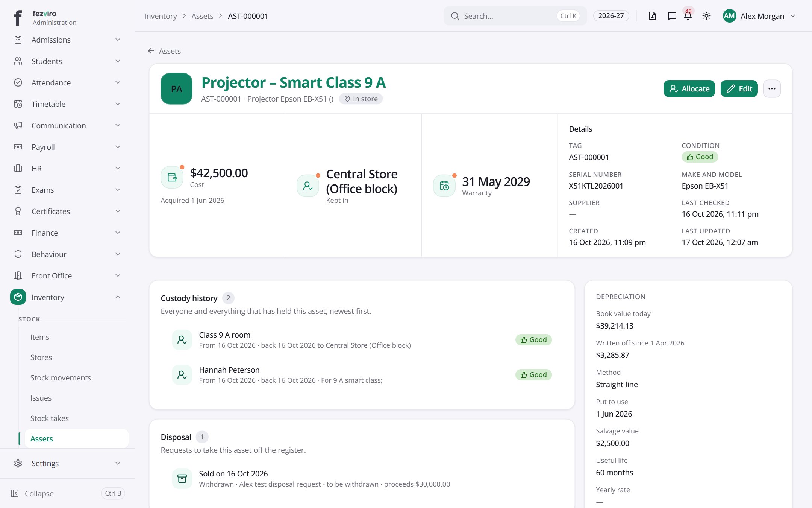Click the custody icon for Hannah Peterson
The height and width of the screenshot is (508, 812).
(x=182, y=375)
